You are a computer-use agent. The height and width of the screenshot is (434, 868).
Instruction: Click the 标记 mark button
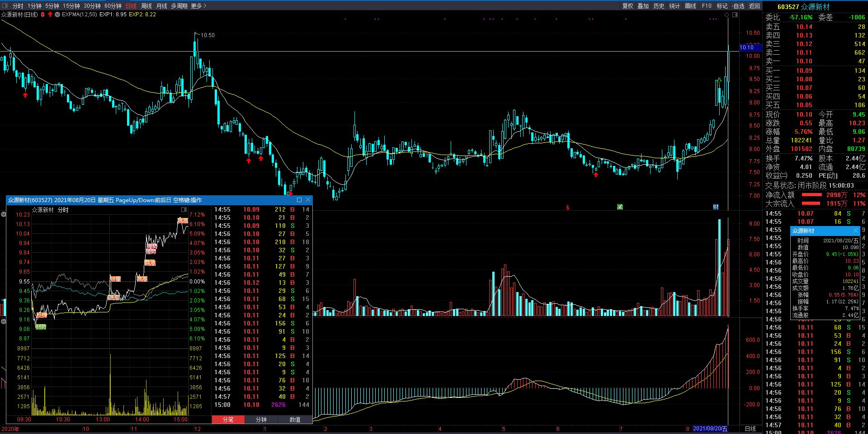click(x=722, y=6)
